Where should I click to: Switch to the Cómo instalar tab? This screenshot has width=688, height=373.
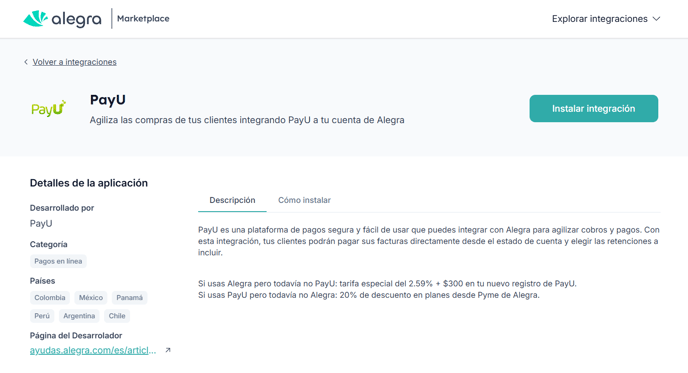tap(304, 200)
